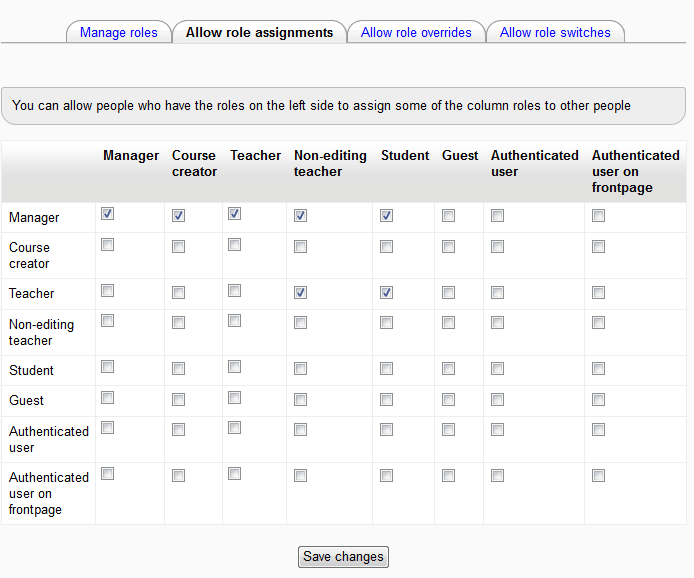Uncheck Teacher row Non-editing teacher checkbox
The height and width of the screenshot is (578, 694).
[300, 292]
